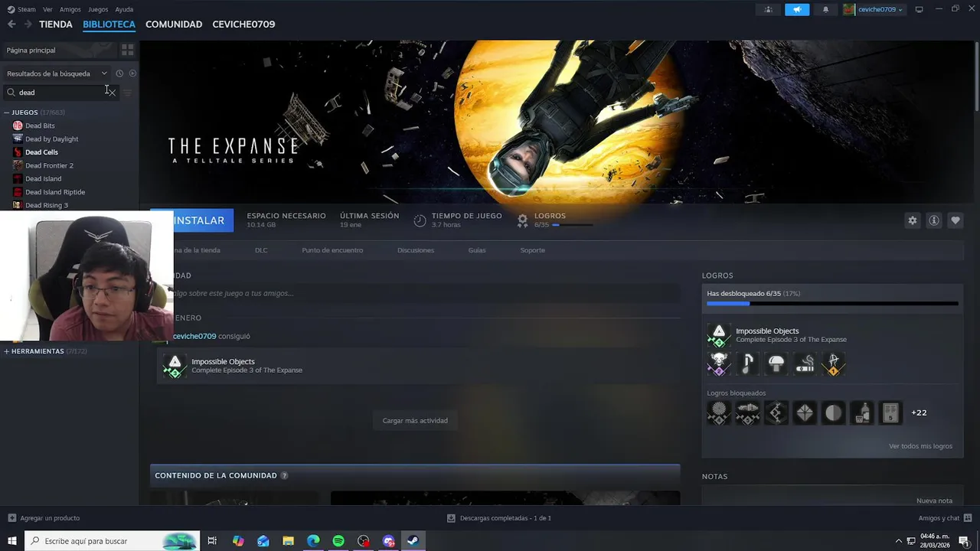Open the bottle locked achievement

tap(862, 413)
